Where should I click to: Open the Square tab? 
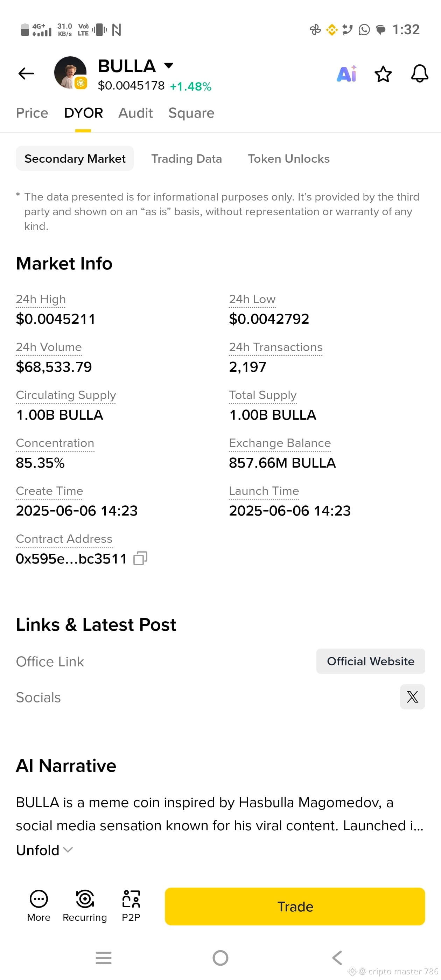191,113
